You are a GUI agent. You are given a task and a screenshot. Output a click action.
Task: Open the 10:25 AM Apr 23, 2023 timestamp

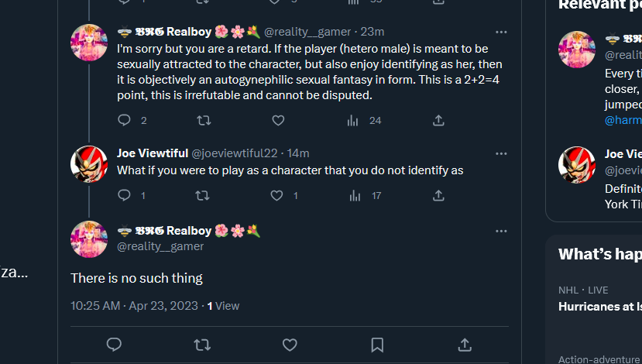(134, 306)
